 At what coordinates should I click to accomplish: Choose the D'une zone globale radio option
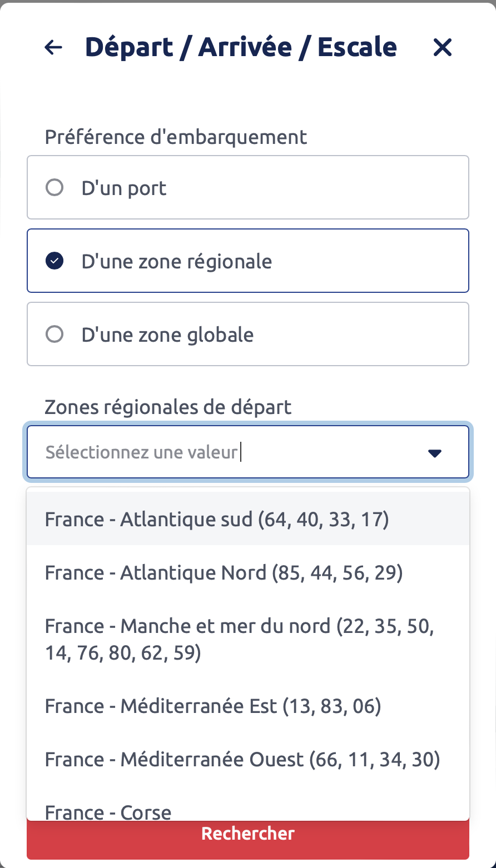[x=54, y=335]
